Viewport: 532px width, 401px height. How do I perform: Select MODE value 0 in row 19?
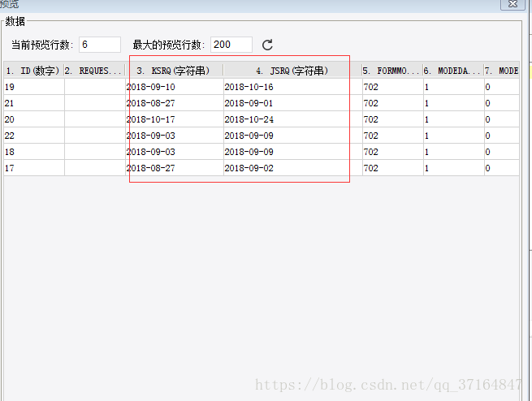[x=502, y=87]
